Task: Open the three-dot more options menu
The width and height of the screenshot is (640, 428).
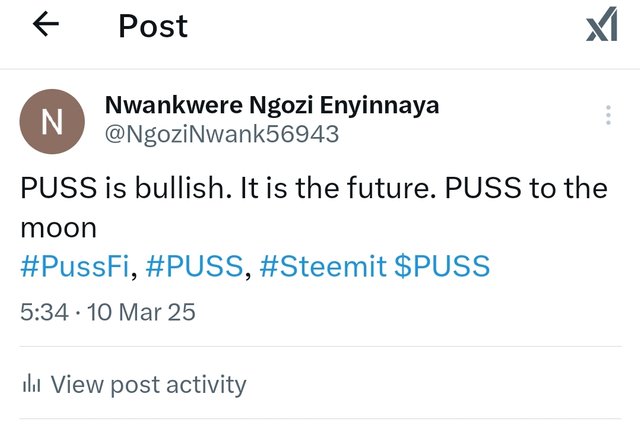Action: click(x=608, y=116)
